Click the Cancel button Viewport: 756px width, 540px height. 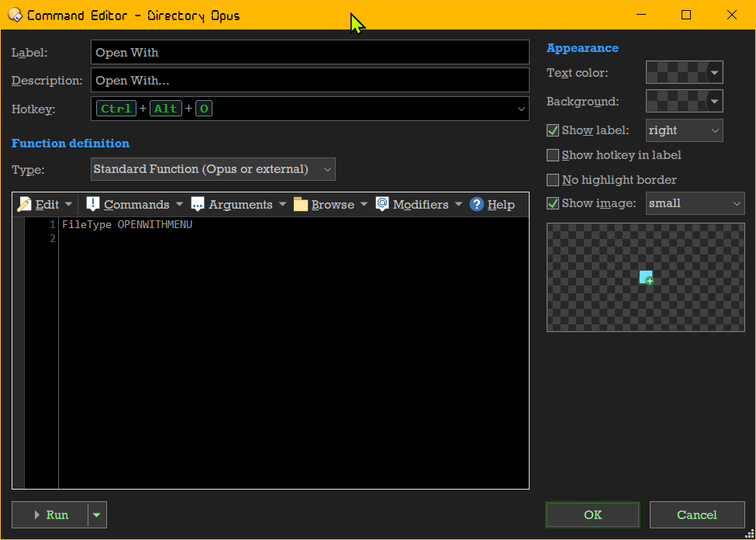697,515
